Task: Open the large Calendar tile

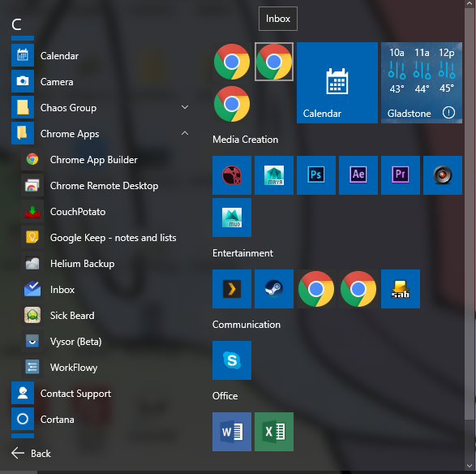Action: (337, 83)
